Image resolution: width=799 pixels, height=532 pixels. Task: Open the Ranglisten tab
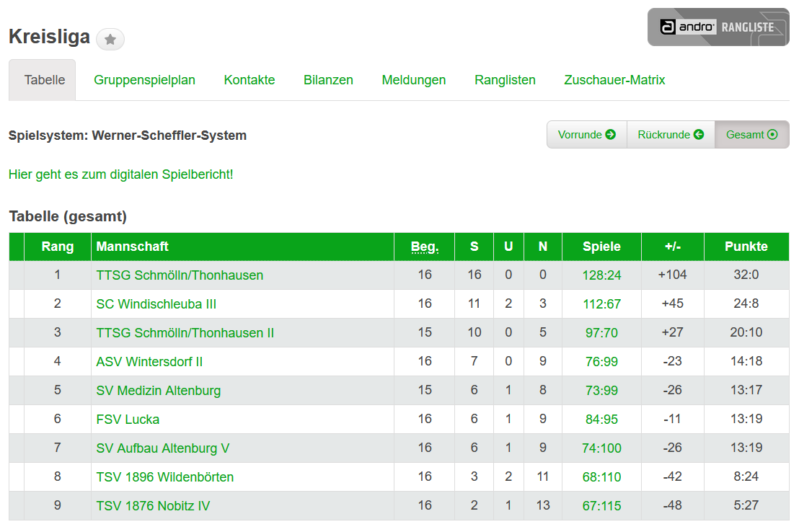tap(505, 80)
